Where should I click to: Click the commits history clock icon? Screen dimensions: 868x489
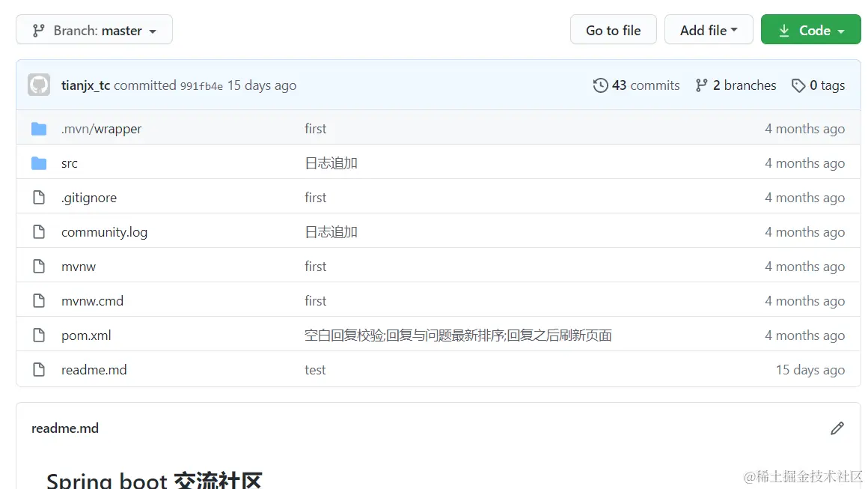tap(600, 85)
